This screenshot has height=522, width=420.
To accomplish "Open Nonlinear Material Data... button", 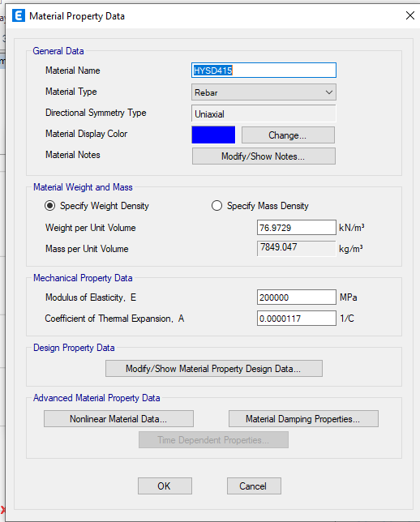I will point(118,419).
